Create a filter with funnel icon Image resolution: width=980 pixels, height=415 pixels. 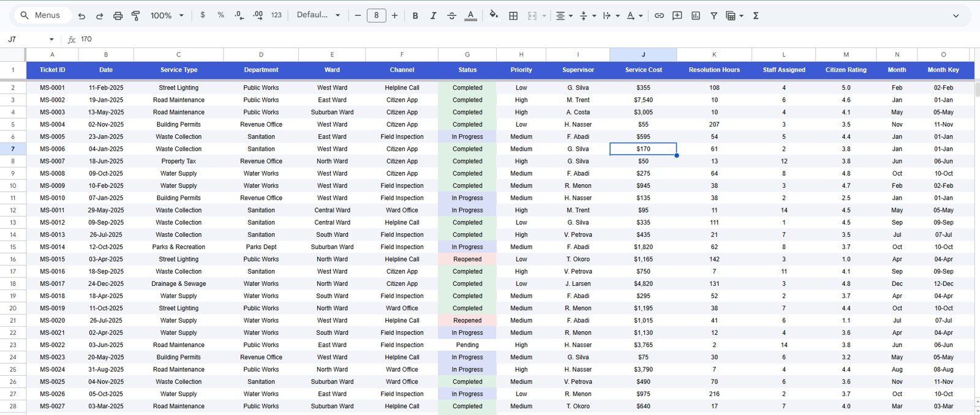pyautogui.click(x=714, y=15)
